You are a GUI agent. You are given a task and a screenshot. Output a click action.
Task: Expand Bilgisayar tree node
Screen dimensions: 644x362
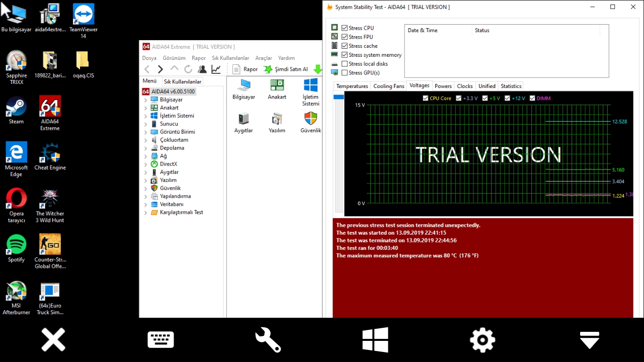[146, 100]
